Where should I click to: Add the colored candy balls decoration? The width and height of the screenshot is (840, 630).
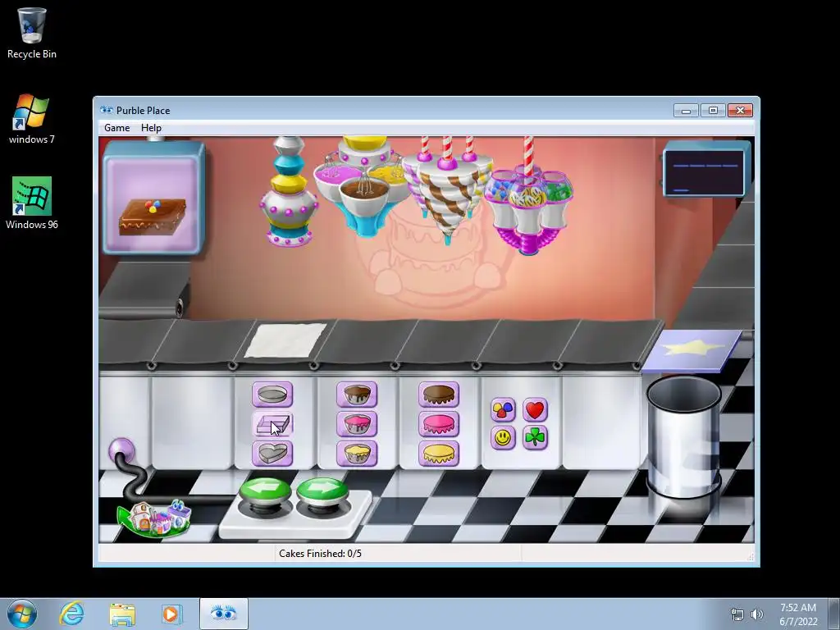[x=503, y=410]
